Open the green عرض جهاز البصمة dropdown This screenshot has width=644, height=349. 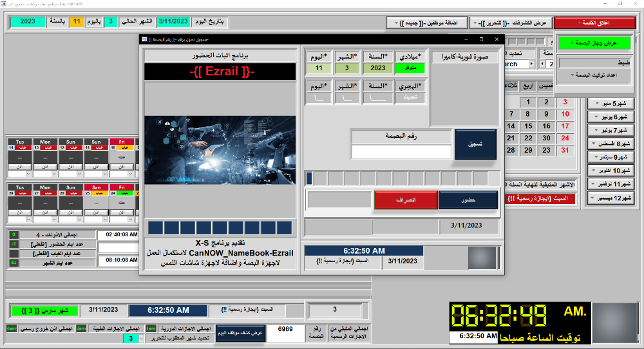point(594,42)
